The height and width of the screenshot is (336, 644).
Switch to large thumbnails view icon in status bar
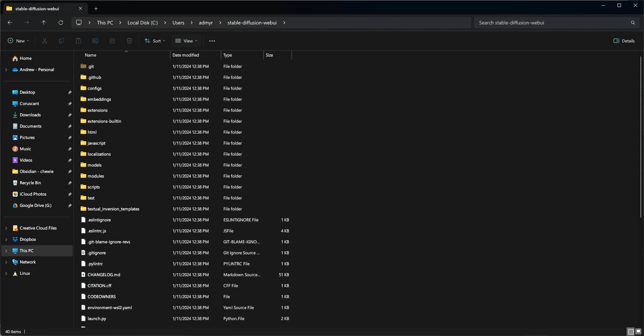638,332
